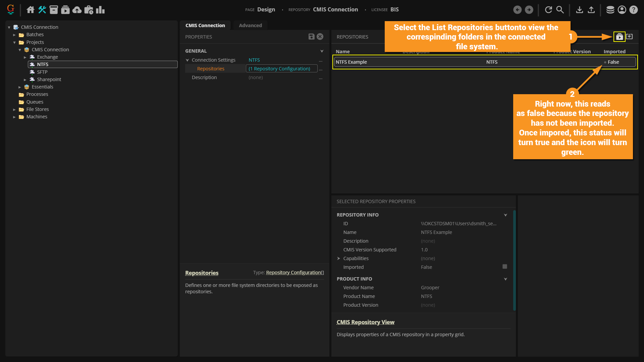Collapse the Connection Settings property group

point(187,60)
